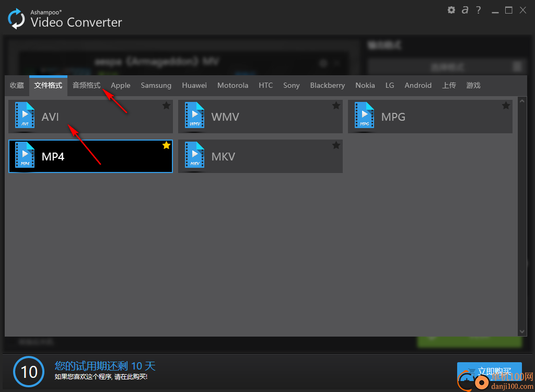Switch to the 音频格式 tab
Viewport: 535px width, 392px height.
tap(87, 85)
